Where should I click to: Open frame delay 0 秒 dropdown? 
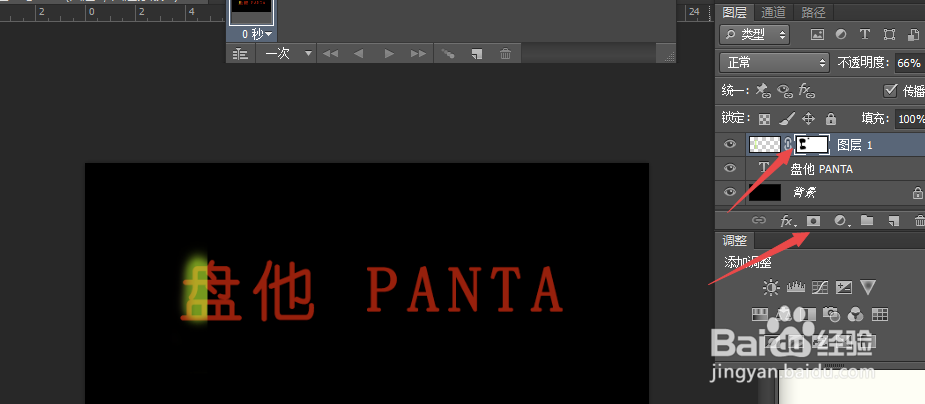(x=257, y=34)
